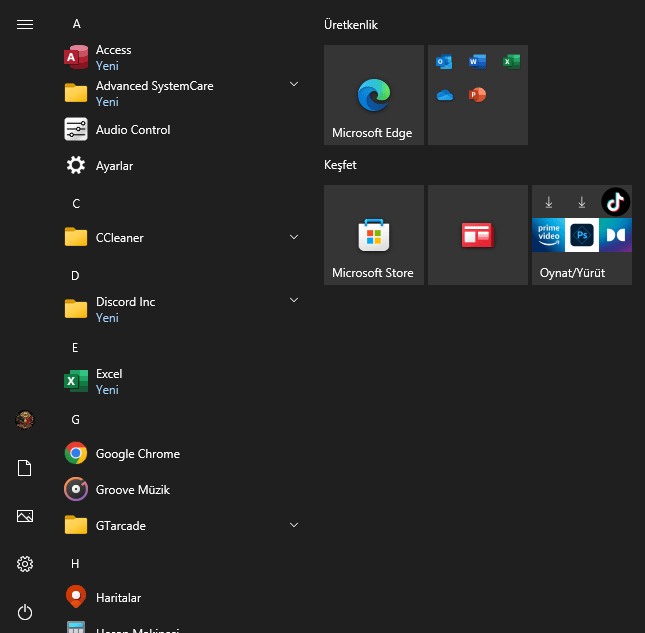Open Word from the Office tile group
The height and width of the screenshot is (633, 645).
coord(477,62)
